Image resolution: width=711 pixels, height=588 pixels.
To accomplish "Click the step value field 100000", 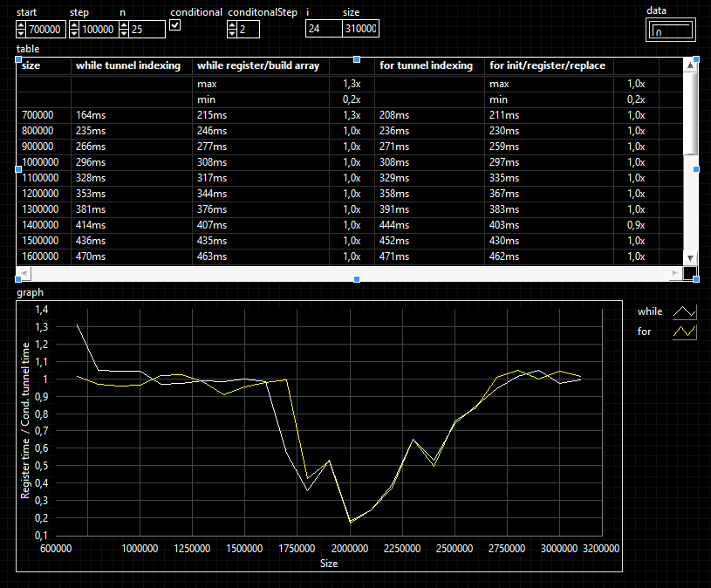I will click(x=98, y=30).
